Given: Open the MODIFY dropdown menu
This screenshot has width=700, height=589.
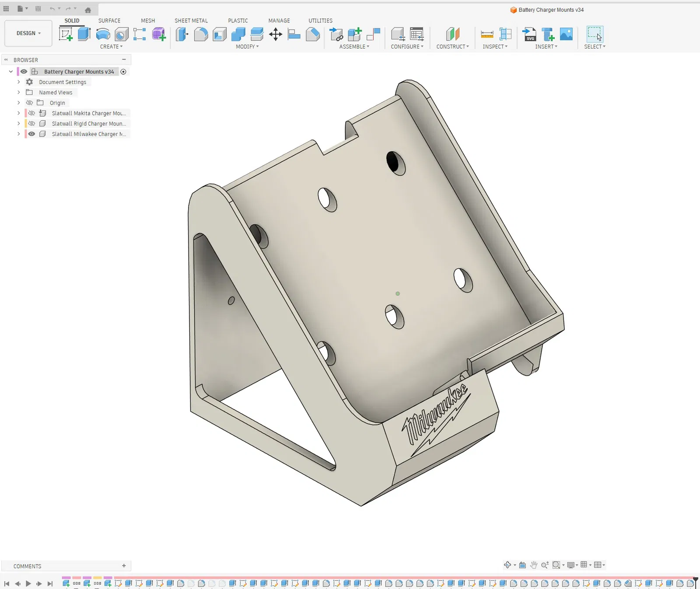Looking at the screenshot, I should click(x=247, y=47).
